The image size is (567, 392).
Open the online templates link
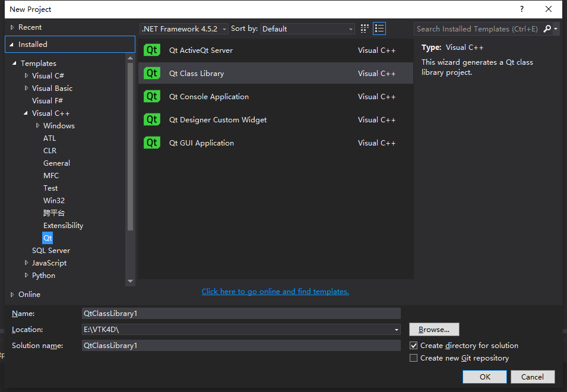275,291
